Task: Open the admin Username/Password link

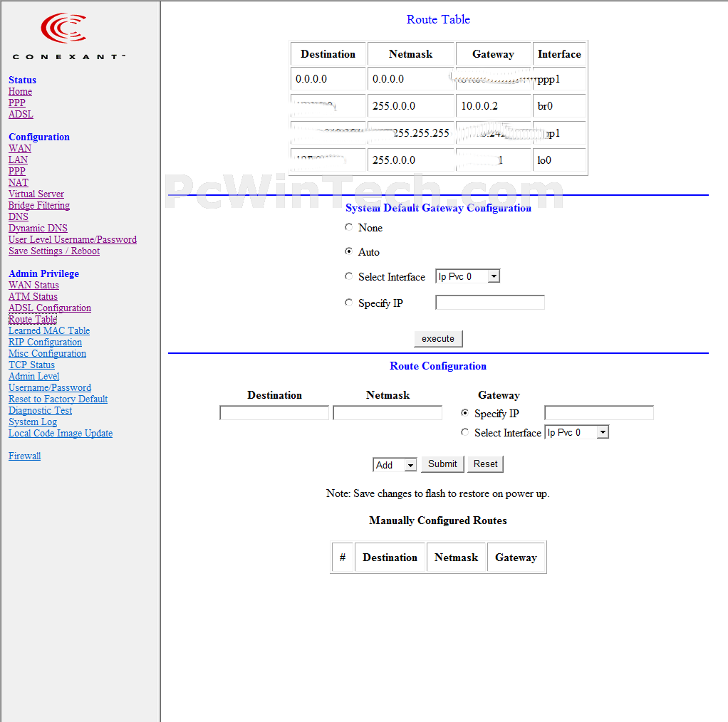Action: [50, 387]
